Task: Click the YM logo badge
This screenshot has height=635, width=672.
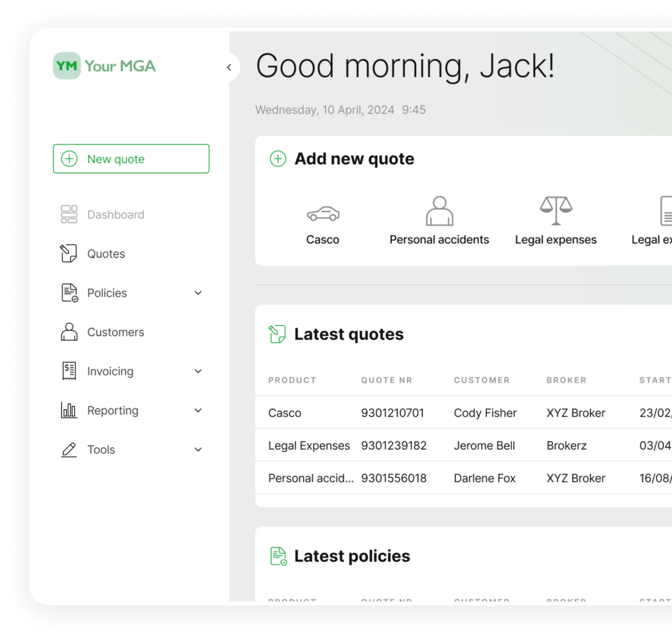Action: coord(67,66)
